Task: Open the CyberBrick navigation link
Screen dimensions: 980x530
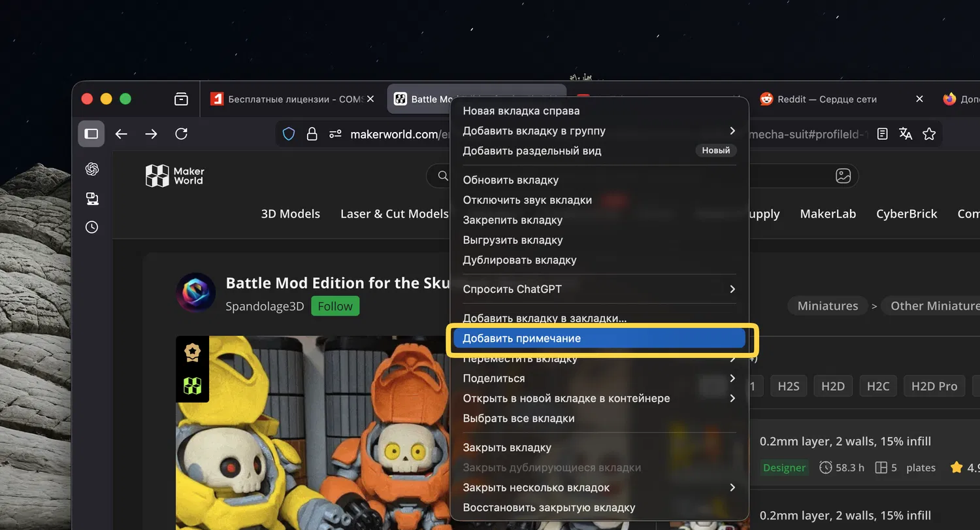Action: click(907, 214)
